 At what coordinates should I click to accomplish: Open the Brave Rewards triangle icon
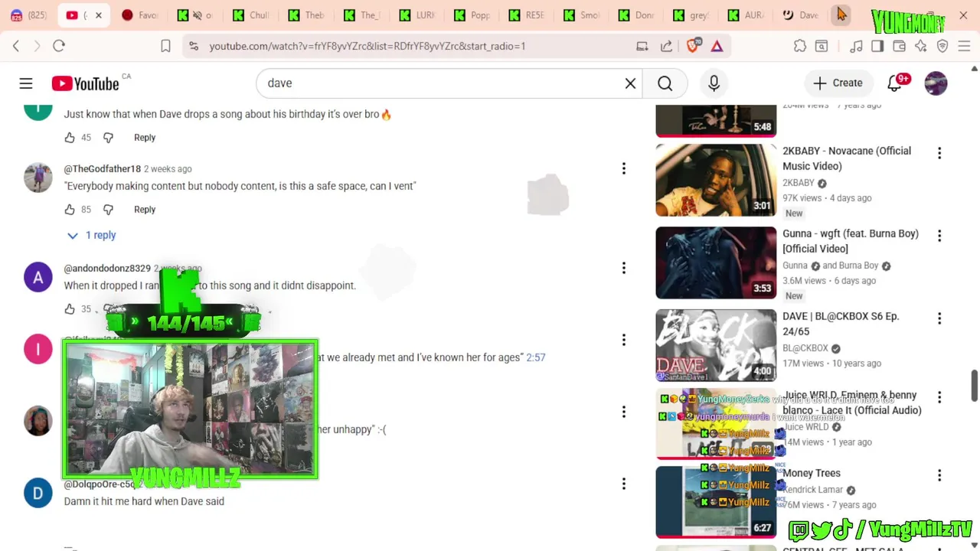click(x=717, y=46)
